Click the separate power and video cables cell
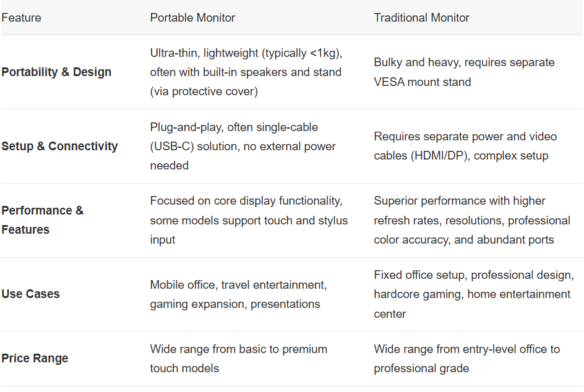584x392 pixels. (x=465, y=147)
